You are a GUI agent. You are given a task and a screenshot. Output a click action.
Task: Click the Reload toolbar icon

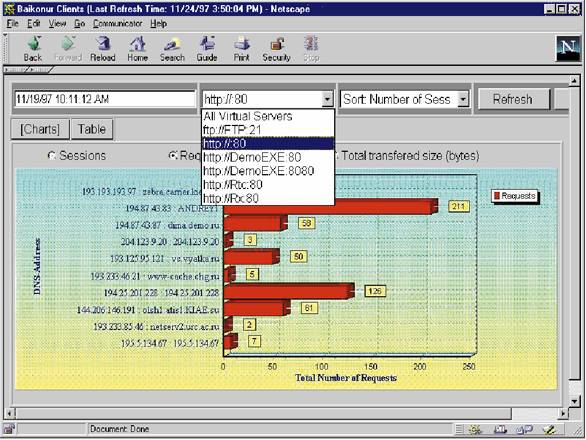[x=103, y=49]
